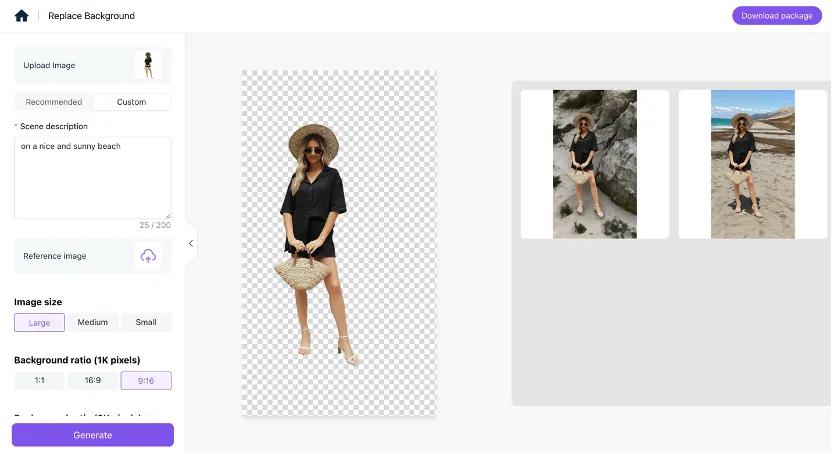Viewport: 832px width, 454px height.
Task: Switch to the Recommended tab
Action: point(54,102)
